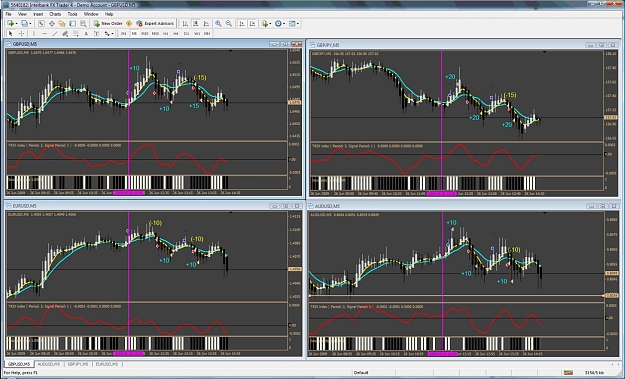Zoom in on the chart

pos(218,24)
